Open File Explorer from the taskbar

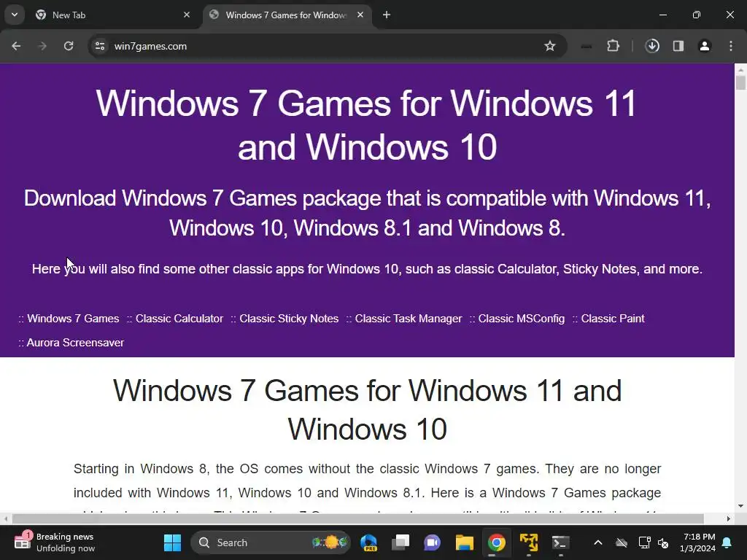[464, 542]
